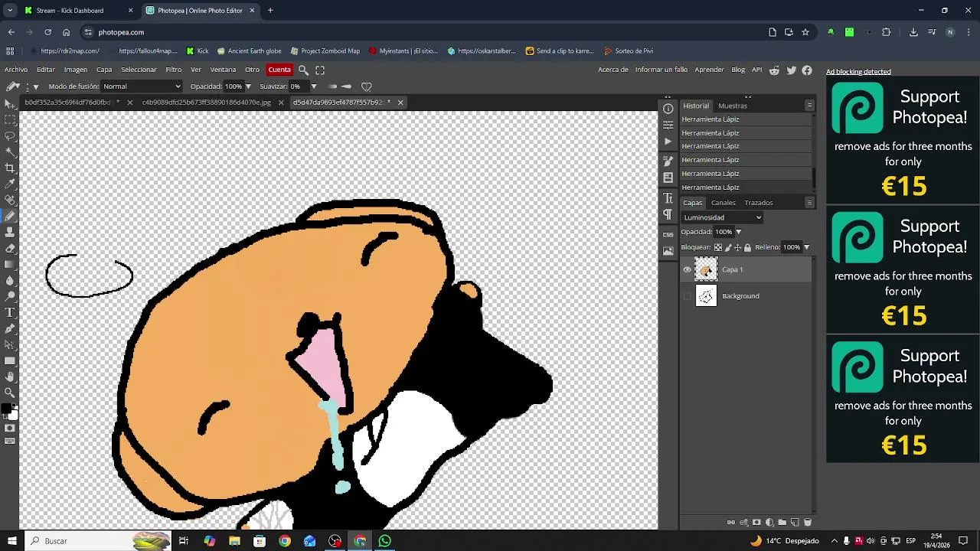The image size is (980, 551).
Task: Open the Luminosidad blend mode dropdown
Action: click(723, 217)
